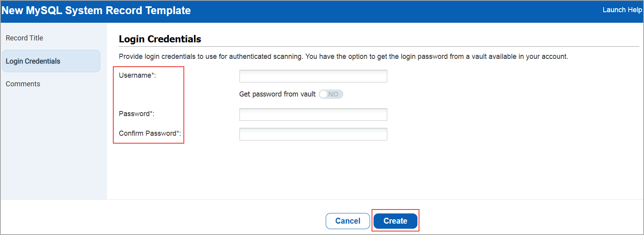Click the Create button

pyautogui.click(x=395, y=221)
